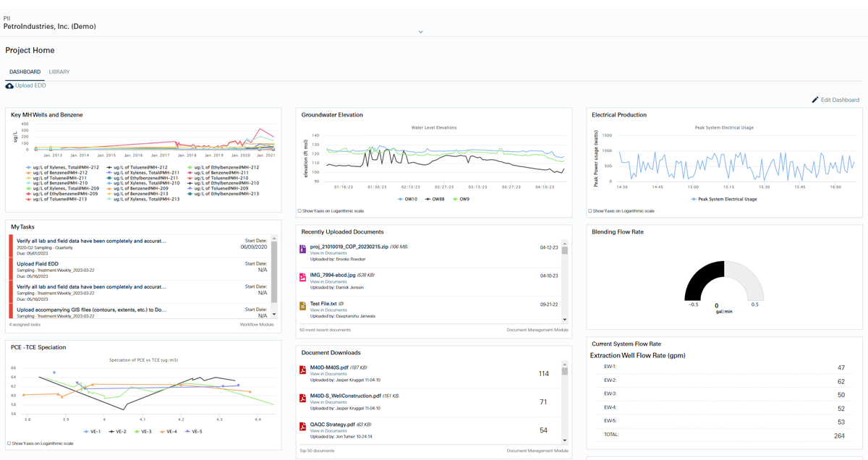
Task: Click View in Documents for M40D-M40S.pdf
Action: (x=328, y=374)
